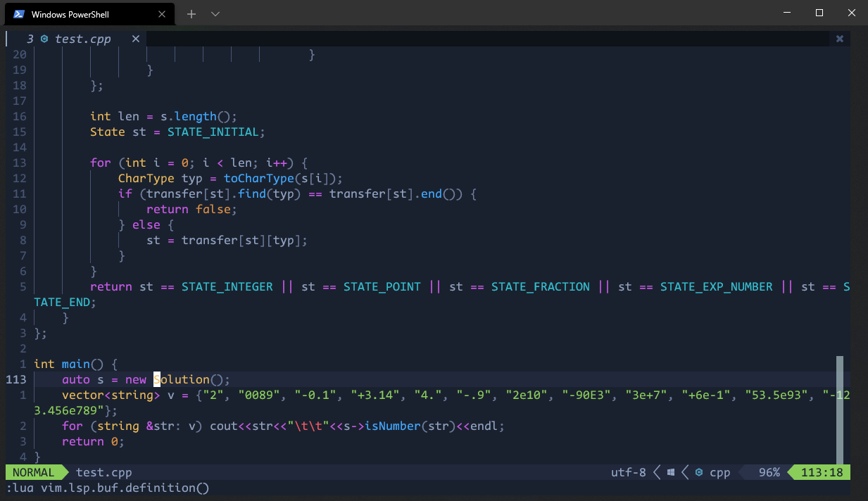
Task: Maximize the Windows Terminal window
Action: click(819, 13)
